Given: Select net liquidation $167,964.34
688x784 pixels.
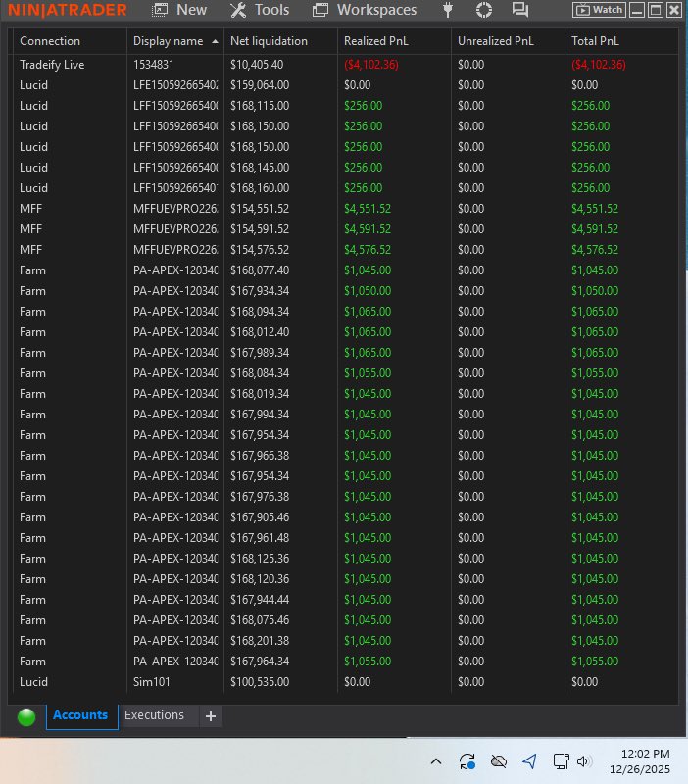Looking at the screenshot, I should [x=260, y=661].
